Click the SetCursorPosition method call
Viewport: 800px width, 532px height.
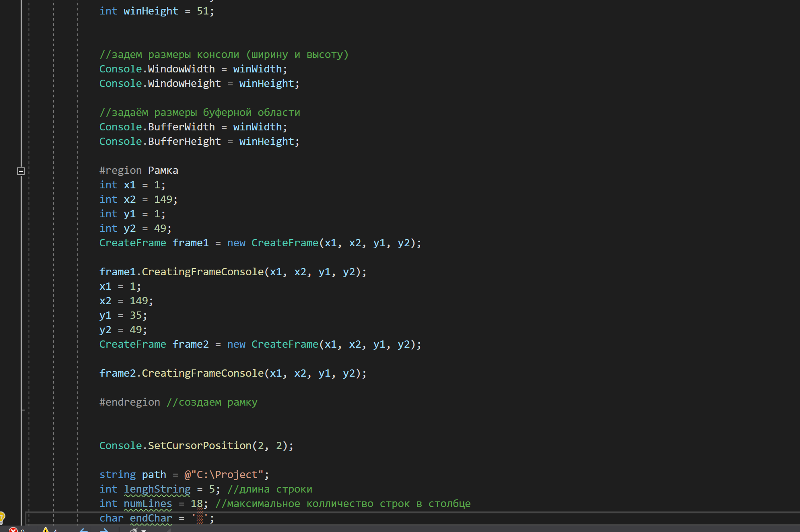199,445
